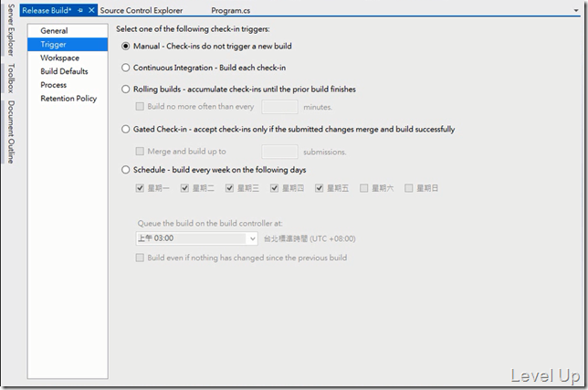The width and height of the screenshot is (588, 390).
Task: Select the Workspace section
Action: tap(68, 58)
